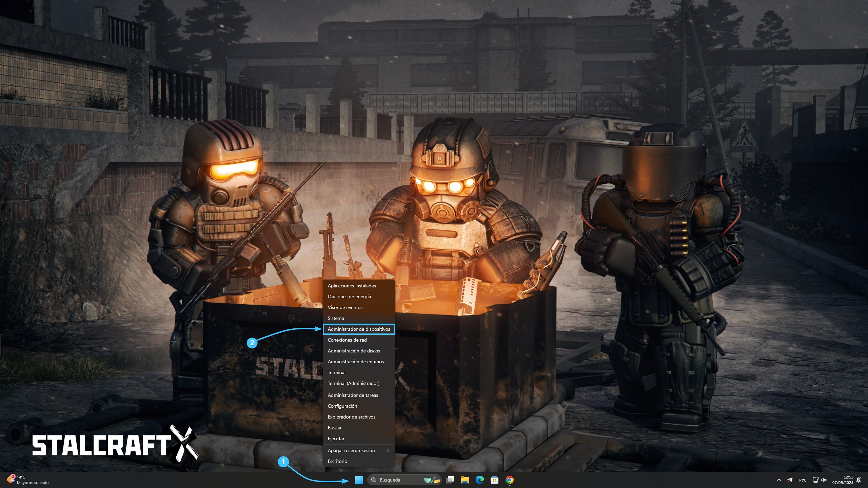Expand the hidden system tray icons chevron
The image size is (868, 488).
(779, 480)
